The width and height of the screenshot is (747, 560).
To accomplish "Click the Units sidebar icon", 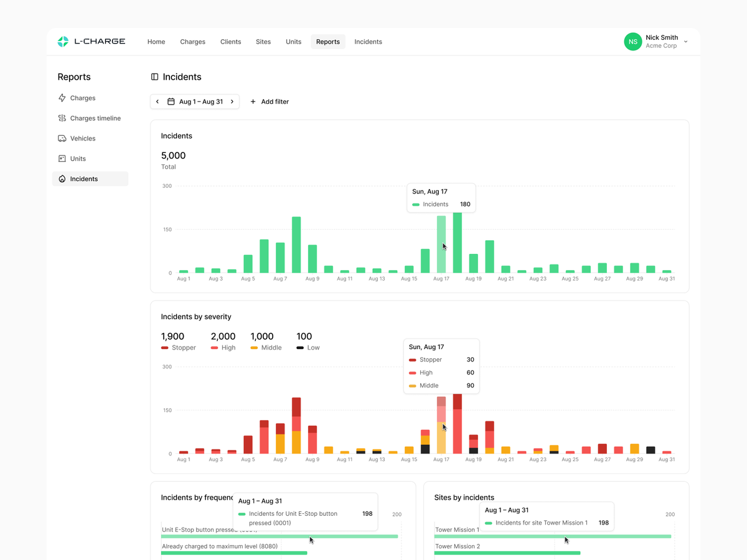I will [x=62, y=159].
